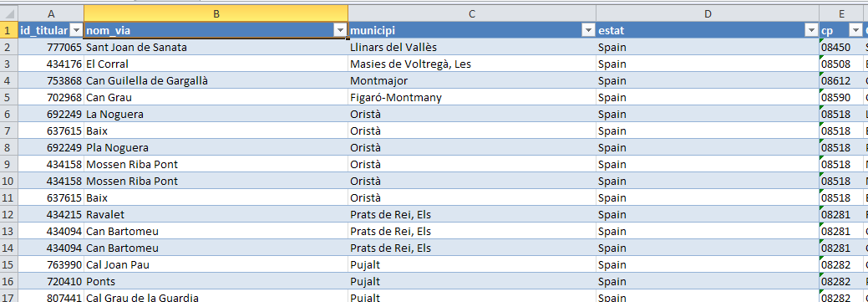
Task: Select cell 'Figaró-Montmany'
Action: (x=472, y=98)
